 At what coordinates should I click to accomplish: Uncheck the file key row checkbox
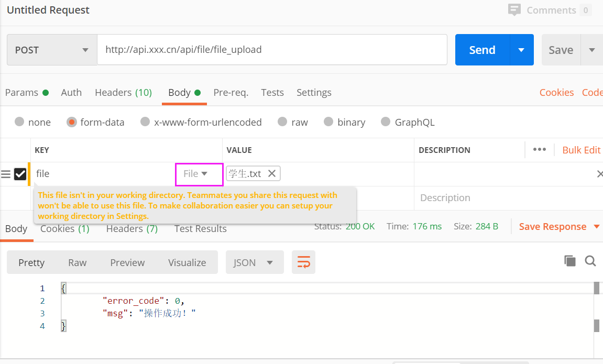point(20,174)
